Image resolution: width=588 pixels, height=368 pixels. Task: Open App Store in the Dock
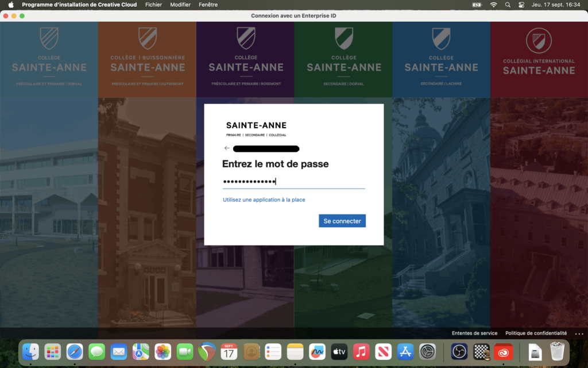pyautogui.click(x=405, y=352)
